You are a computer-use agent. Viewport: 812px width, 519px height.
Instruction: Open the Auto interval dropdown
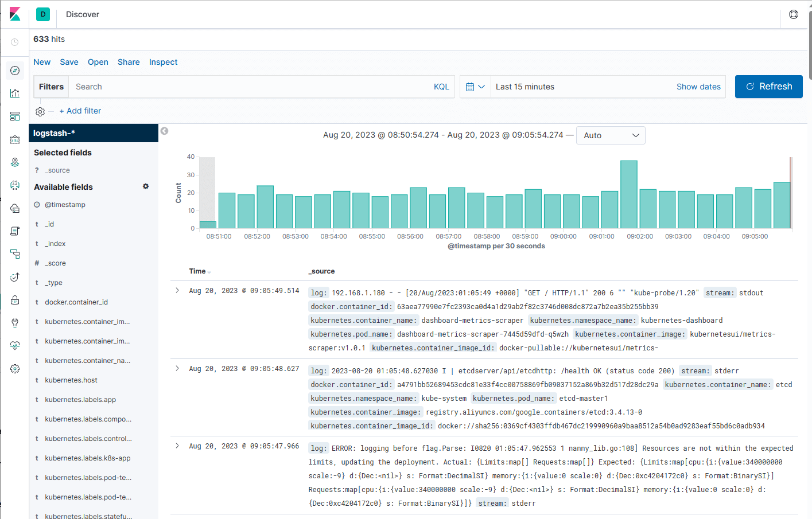coord(611,135)
